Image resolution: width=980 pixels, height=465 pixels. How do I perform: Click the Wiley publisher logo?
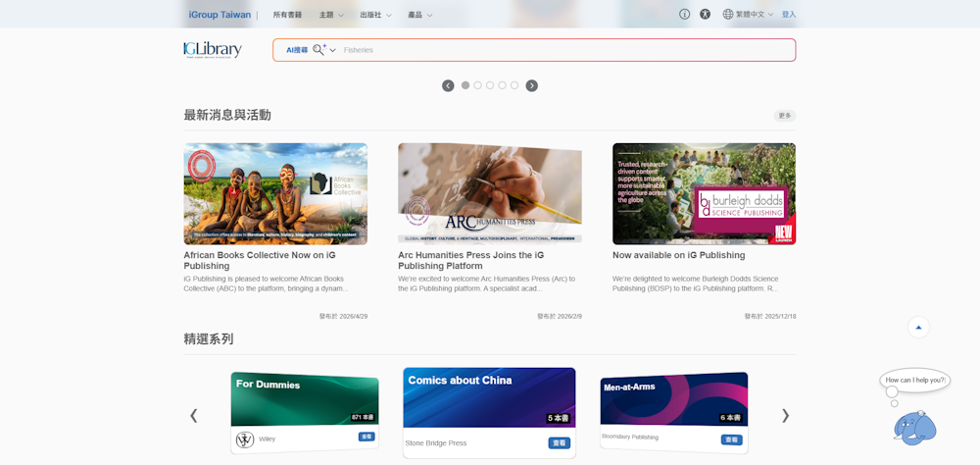coord(245,439)
